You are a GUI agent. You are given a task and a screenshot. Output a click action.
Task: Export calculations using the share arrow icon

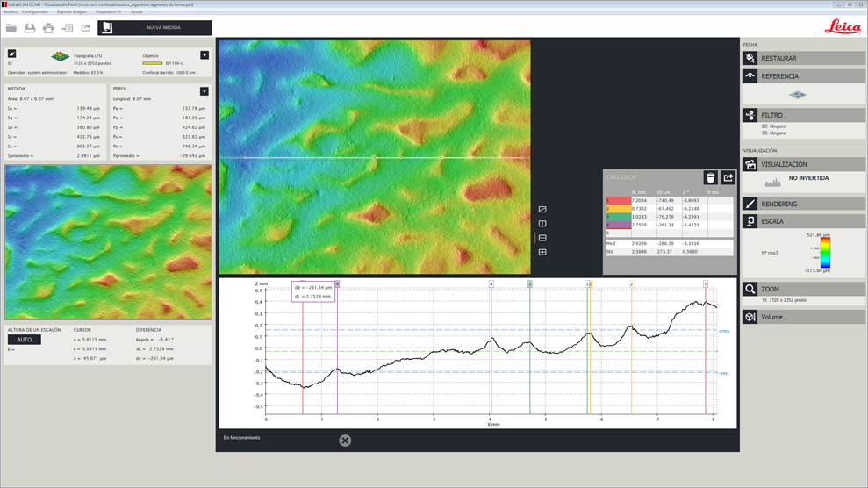click(x=728, y=177)
